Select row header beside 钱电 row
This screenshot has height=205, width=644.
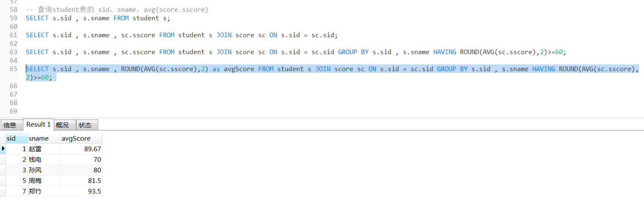(x=3, y=159)
